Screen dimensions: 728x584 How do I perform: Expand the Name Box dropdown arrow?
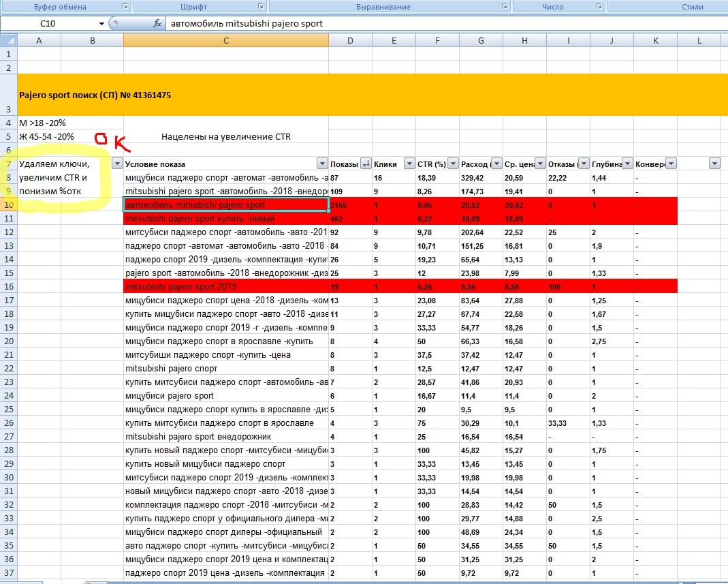coord(101,24)
